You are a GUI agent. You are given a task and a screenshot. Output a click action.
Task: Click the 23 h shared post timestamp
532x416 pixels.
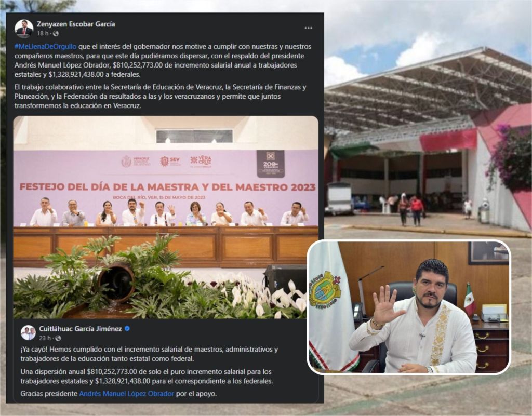(x=45, y=338)
